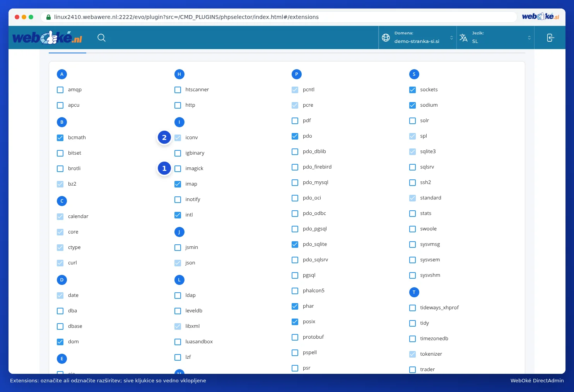Click the letter S section badge
574x392 pixels.
414,74
